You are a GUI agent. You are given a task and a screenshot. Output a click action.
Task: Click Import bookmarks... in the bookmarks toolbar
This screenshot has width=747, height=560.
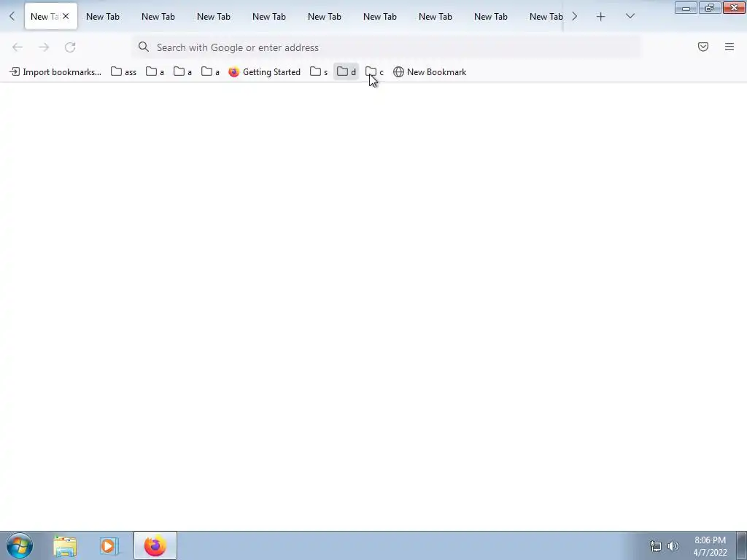click(55, 72)
